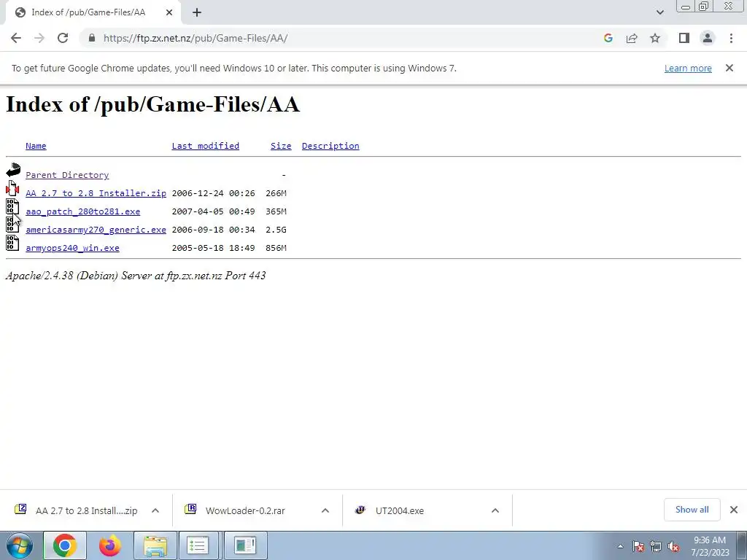Click the binary icon next to aao_patch_280to281.exe
Viewport: 747px width, 560px height.
coord(12,206)
